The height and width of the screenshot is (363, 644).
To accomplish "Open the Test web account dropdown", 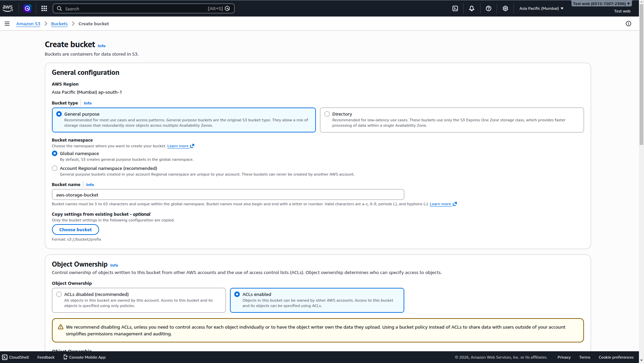I will 601,4.
